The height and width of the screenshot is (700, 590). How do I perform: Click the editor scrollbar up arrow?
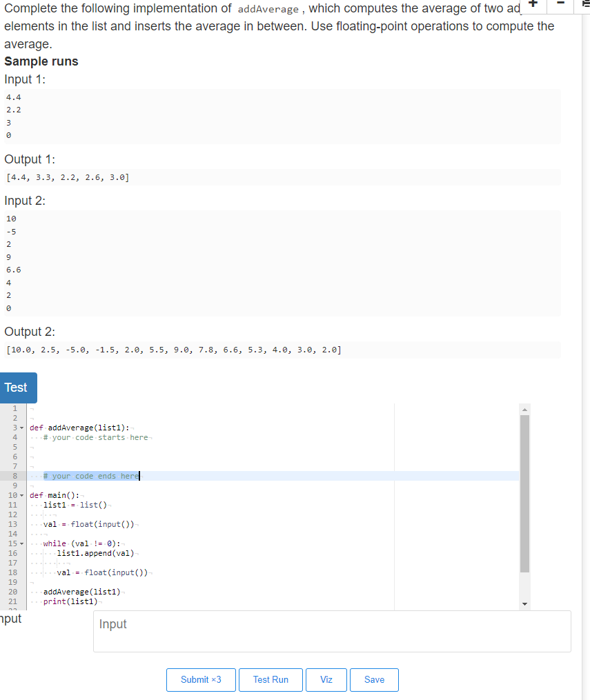(525, 408)
